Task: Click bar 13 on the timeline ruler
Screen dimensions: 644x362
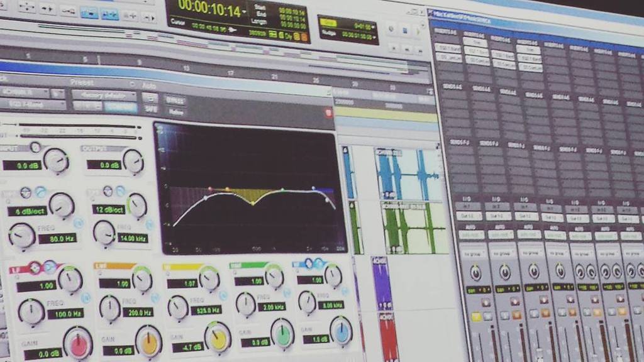Action: coord(186,69)
